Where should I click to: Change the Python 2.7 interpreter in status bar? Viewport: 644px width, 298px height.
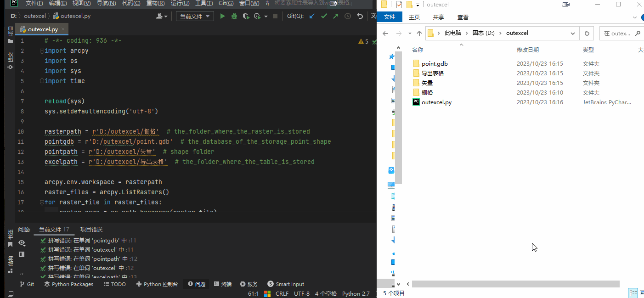(x=356, y=294)
